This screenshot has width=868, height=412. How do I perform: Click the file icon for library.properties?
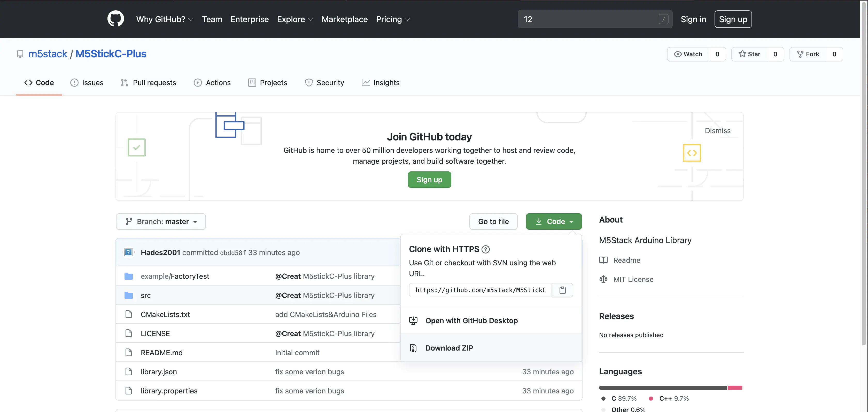(128, 391)
